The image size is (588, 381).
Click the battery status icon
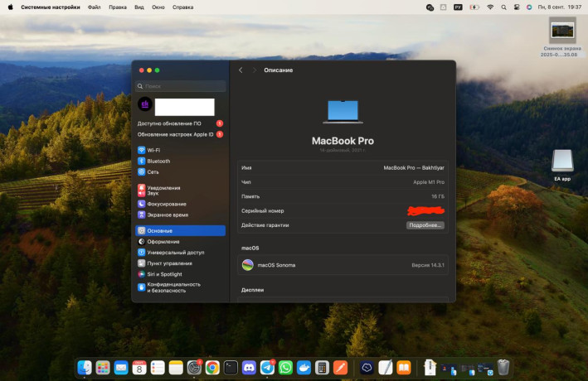click(x=474, y=7)
